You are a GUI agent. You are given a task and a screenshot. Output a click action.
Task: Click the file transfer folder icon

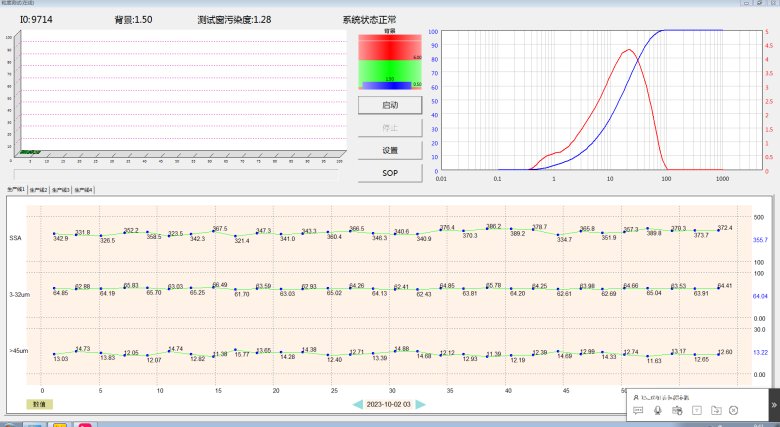tap(716, 410)
